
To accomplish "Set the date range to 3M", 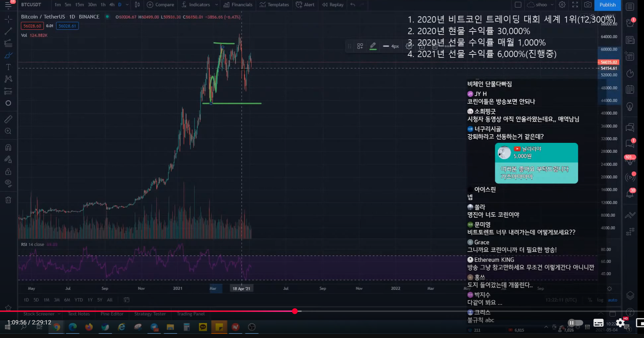I will tap(57, 300).
